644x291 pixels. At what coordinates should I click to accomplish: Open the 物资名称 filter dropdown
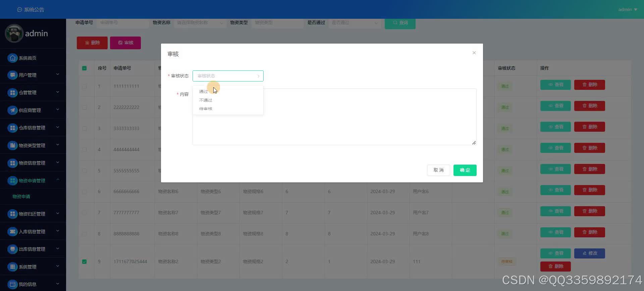click(x=200, y=22)
